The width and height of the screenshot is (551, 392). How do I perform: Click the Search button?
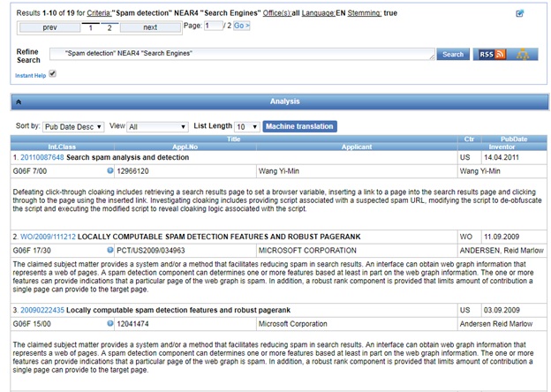coord(453,55)
